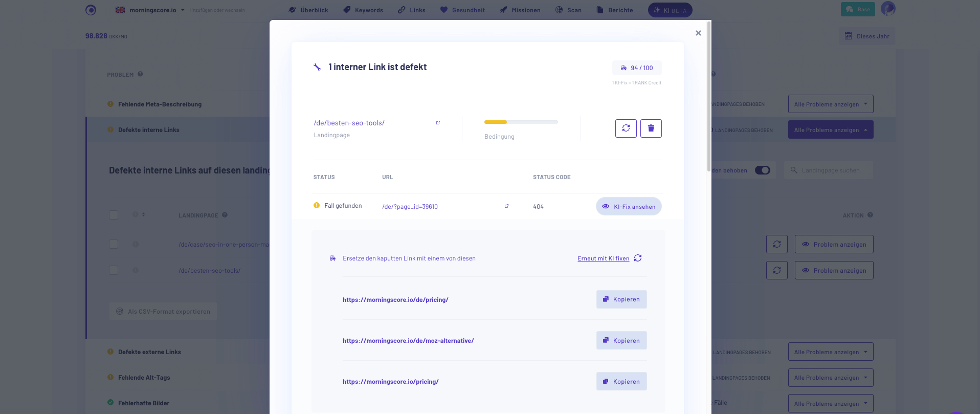Click refresh icon in background /de/besten-seo-tools/ row
The image size is (980, 414).
point(777,270)
